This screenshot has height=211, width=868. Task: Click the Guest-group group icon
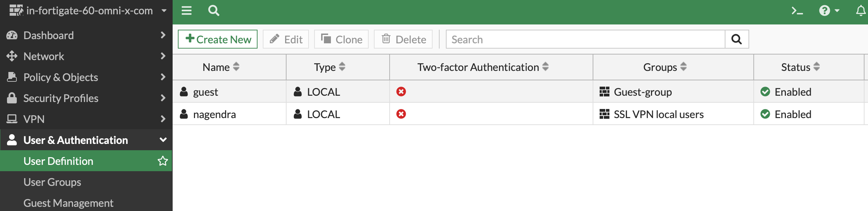point(605,92)
